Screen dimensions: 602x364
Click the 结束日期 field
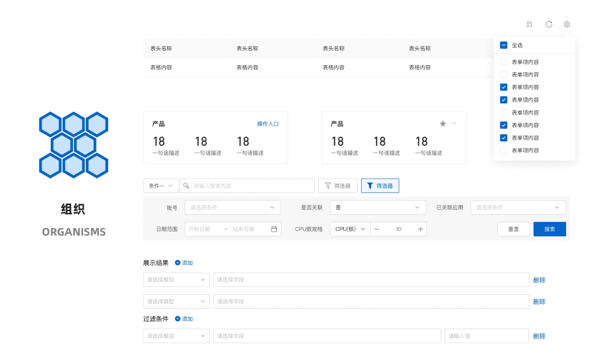(244, 229)
